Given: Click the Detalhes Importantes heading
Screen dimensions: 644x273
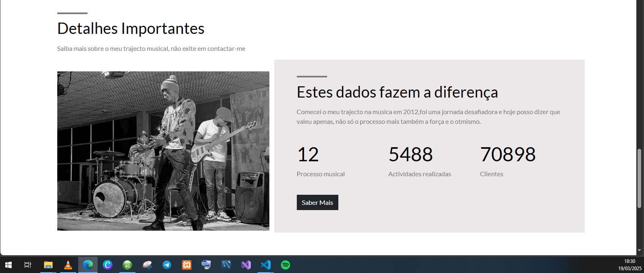Looking at the screenshot, I should click(131, 29).
